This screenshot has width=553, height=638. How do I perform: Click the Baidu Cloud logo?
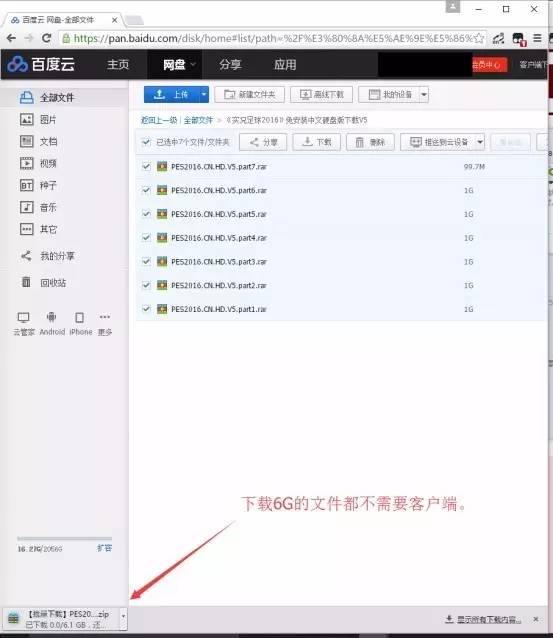[x=41, y=64]
